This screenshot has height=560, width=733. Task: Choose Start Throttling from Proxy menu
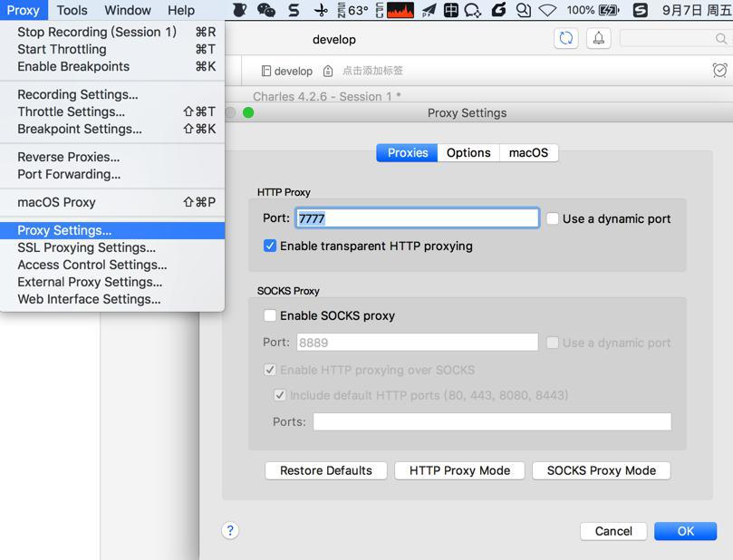coord(112,49)
